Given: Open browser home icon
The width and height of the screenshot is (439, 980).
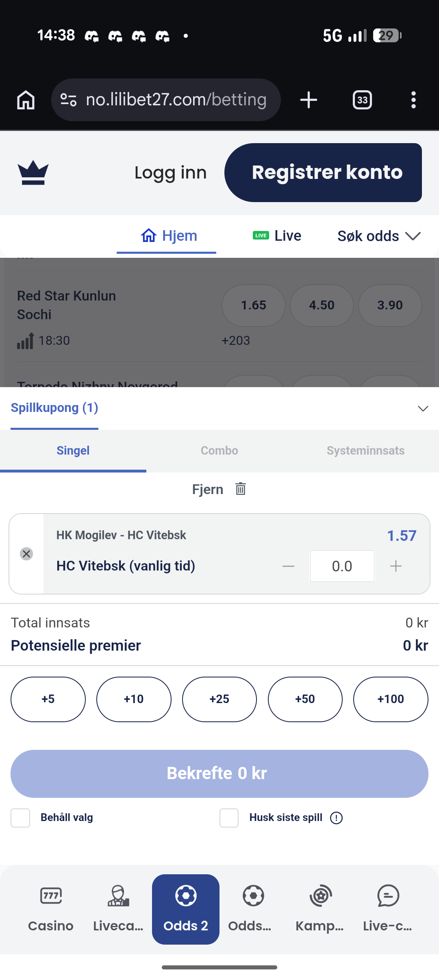Looking at the screenshot, I should pos(26,100).
